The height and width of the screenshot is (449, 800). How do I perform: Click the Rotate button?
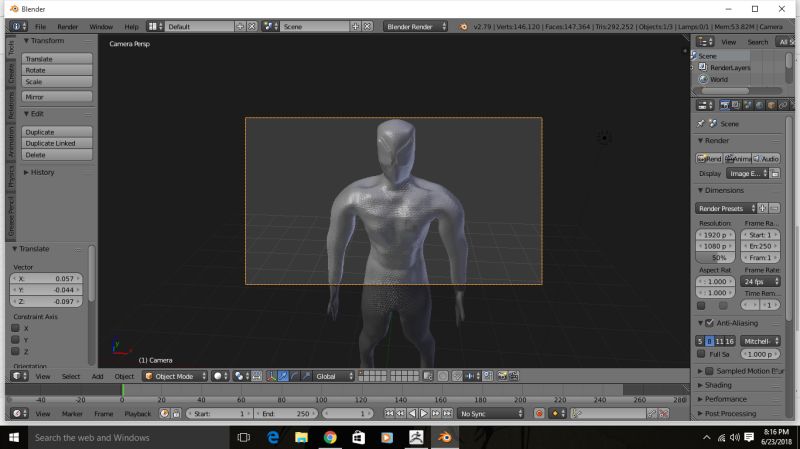coord(57,70)
